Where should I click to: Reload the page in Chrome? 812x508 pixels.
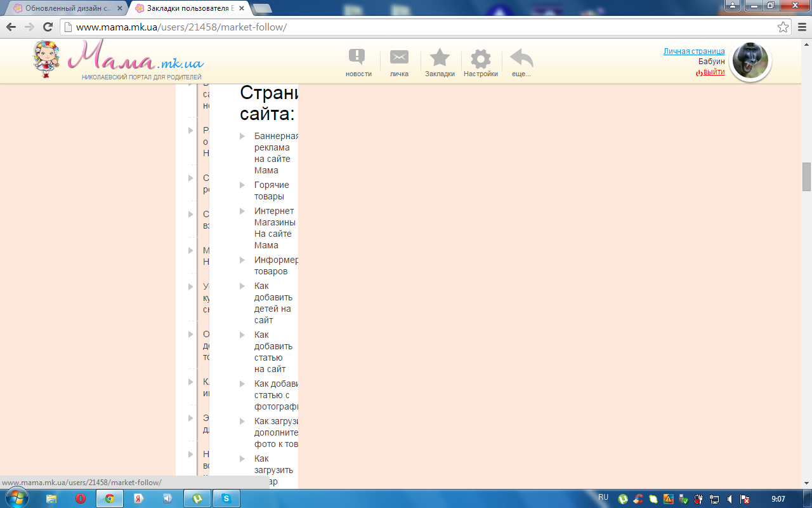[48, 27]
